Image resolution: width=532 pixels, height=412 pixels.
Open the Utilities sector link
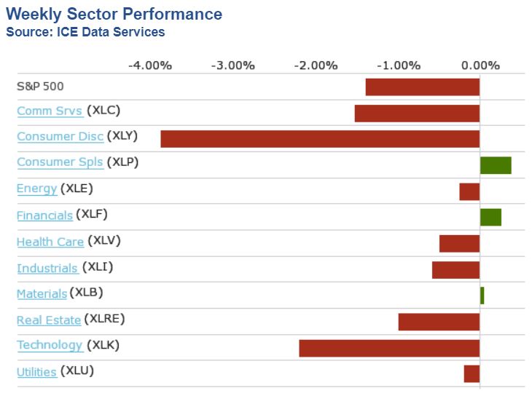(x=36, y=372)
